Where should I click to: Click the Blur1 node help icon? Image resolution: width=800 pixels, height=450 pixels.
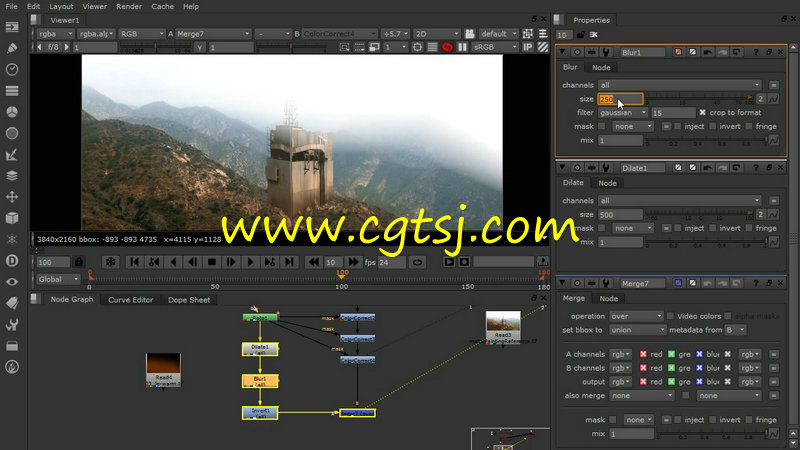[x=756, y=52]
